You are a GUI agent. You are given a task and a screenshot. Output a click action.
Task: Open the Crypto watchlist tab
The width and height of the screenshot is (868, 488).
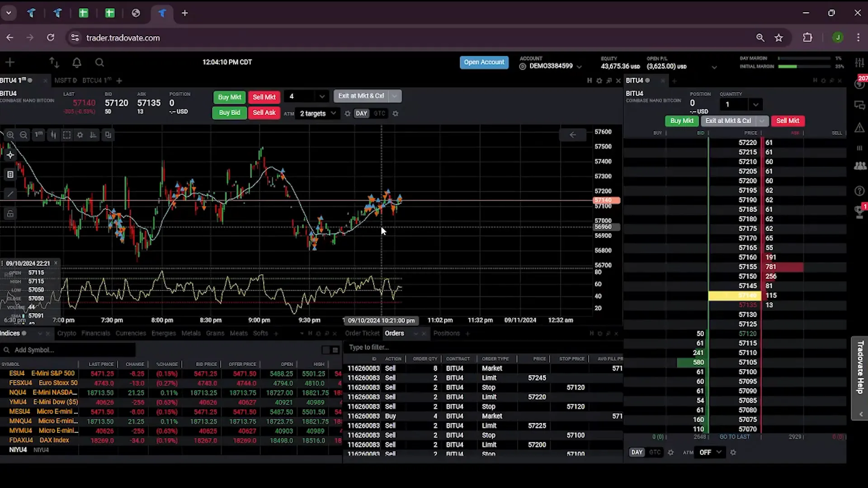click(x=67, y=333)
